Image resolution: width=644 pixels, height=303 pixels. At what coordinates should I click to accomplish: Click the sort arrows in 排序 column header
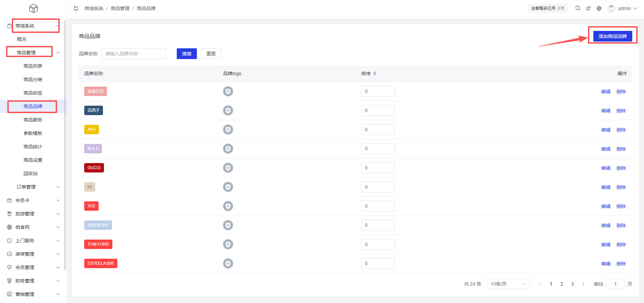pyautogui.click(x=375, y=73)
